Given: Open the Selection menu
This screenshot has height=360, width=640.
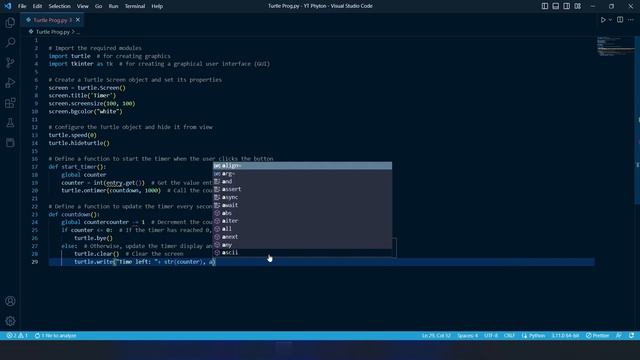Looking at the screenshot, I should (x=60, y=6).
